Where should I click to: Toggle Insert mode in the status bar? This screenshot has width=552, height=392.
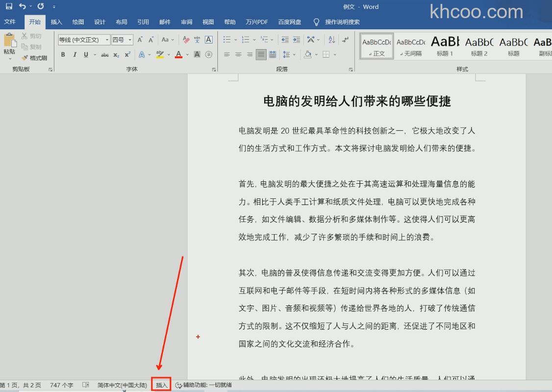[161, 385]
